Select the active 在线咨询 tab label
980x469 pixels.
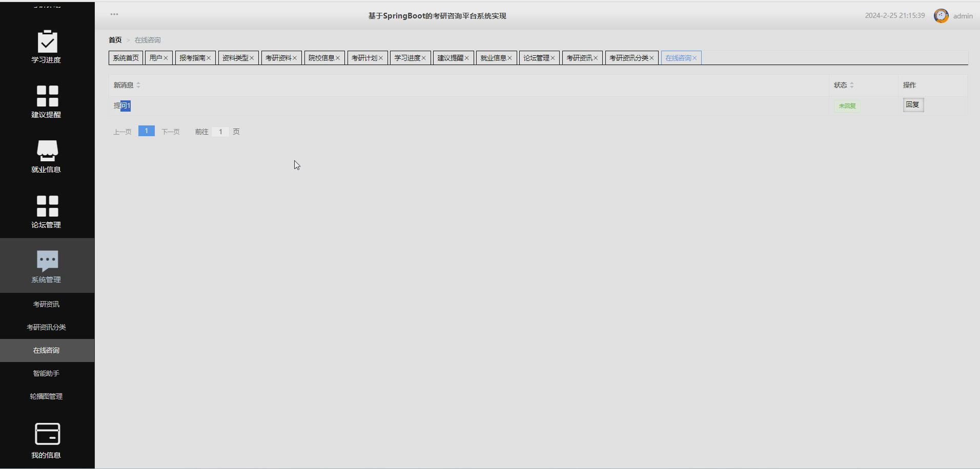[x=679, y=58]
